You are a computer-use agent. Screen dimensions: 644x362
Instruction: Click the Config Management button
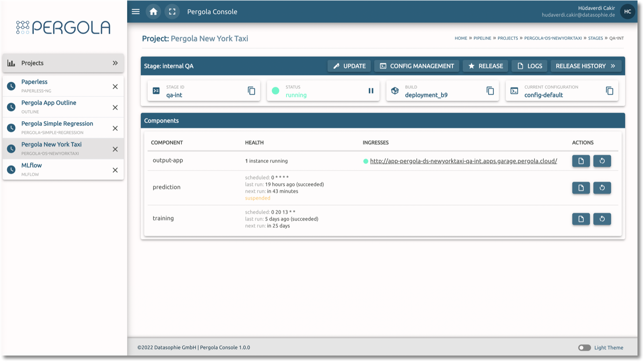coord(417,66)
